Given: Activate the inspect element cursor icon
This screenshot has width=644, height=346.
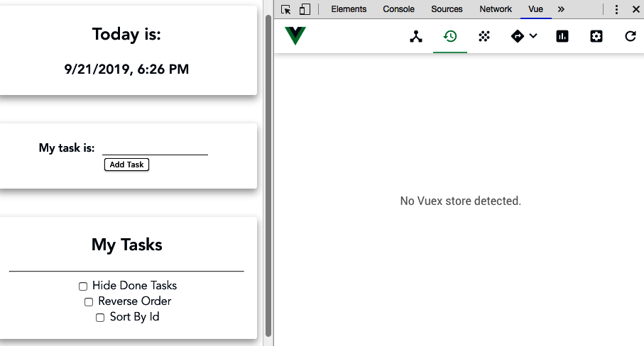Looking at the screenshot, I should (x=286, y=9).
